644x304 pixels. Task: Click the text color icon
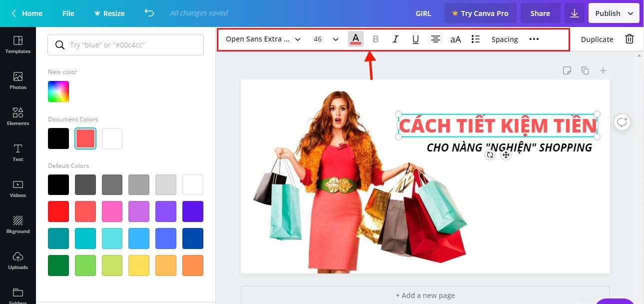(x=356, y=39)
